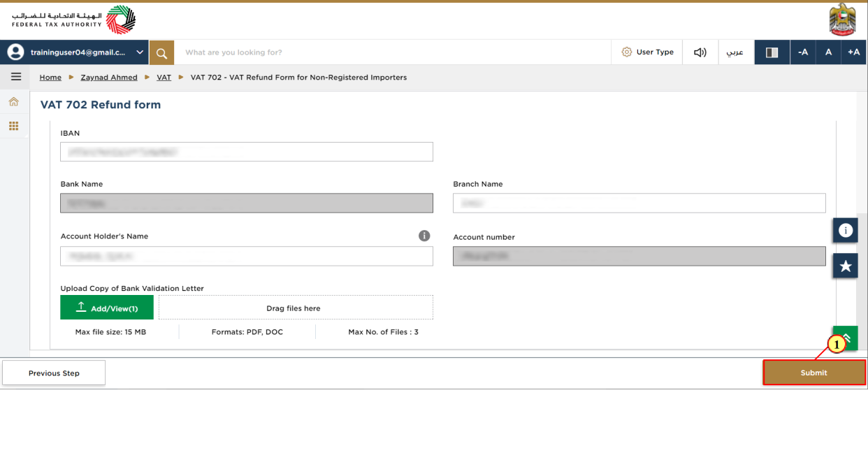
Task: Click the VAT 702 Non-Registered Importers breadcrumb text
Action: (298, 78)
